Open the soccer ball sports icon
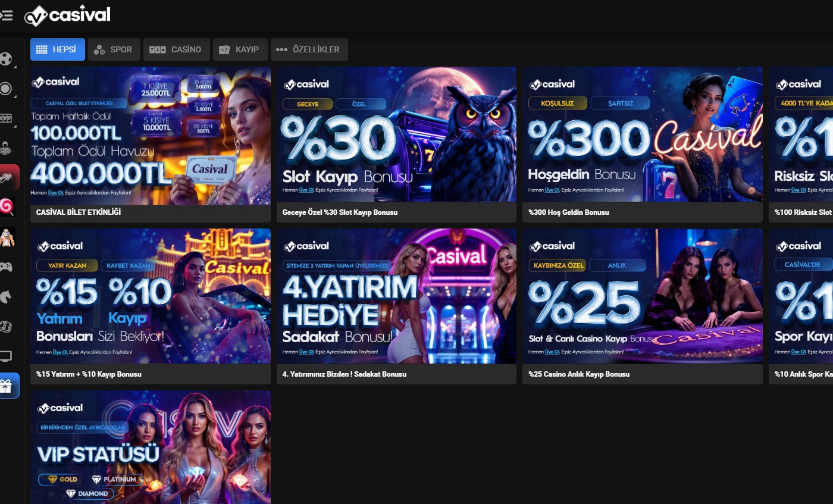 [6, 59]
